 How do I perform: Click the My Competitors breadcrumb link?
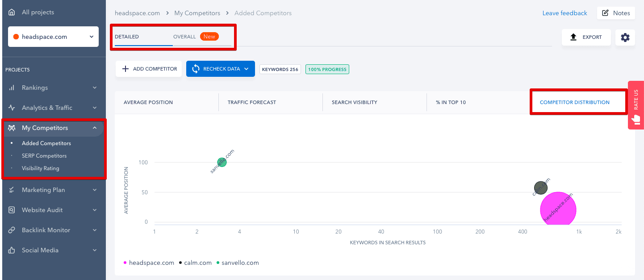coord(197,13)
